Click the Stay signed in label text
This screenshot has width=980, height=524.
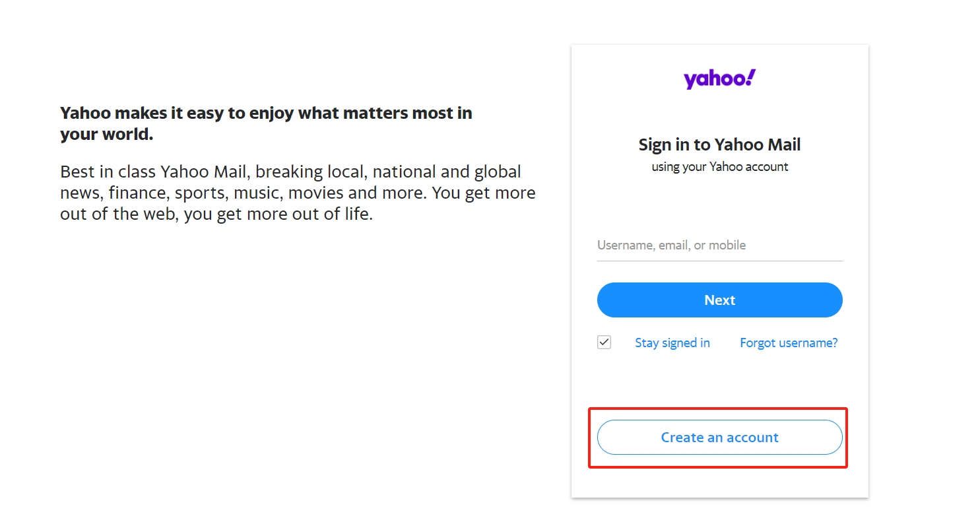click(672, 343)
